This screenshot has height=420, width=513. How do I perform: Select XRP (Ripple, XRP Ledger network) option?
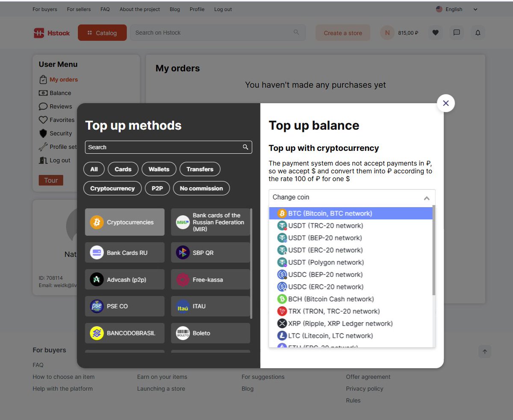351,323
